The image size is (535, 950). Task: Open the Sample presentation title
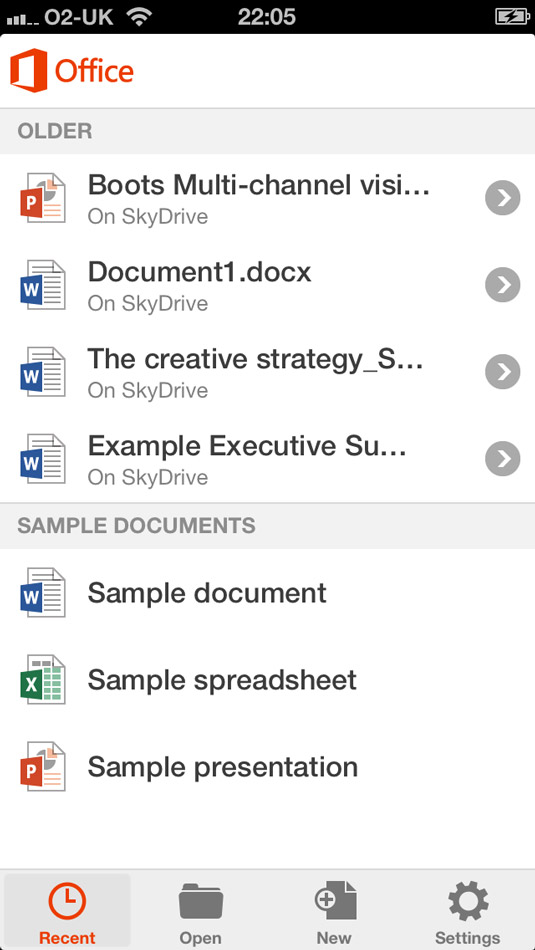(222, 768)
